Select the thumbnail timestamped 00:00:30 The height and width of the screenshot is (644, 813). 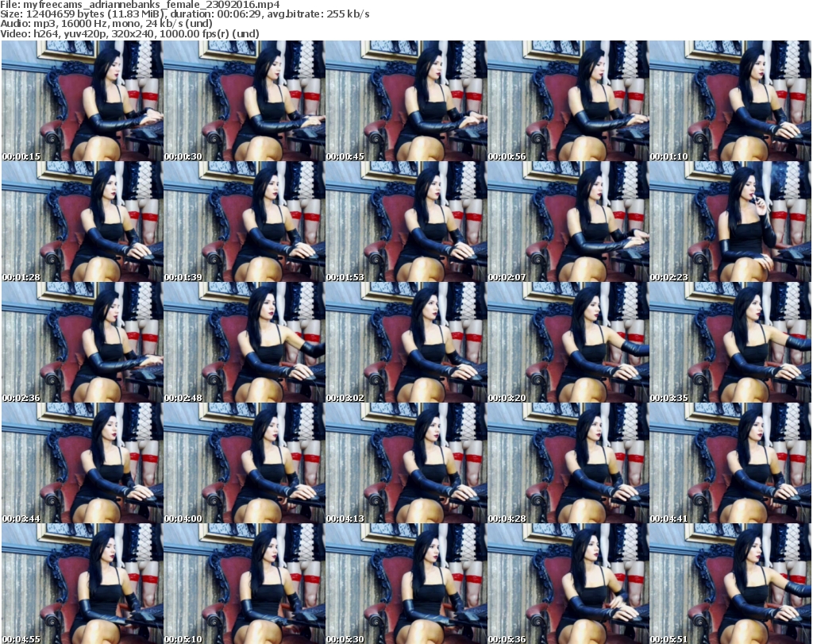point(245,101)
